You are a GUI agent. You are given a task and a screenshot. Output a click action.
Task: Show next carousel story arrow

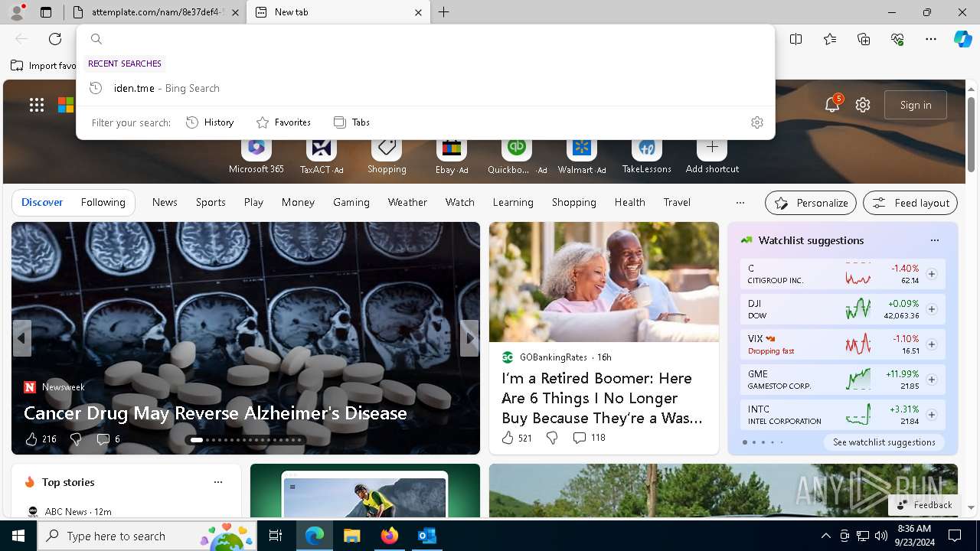tap(469, 338)
